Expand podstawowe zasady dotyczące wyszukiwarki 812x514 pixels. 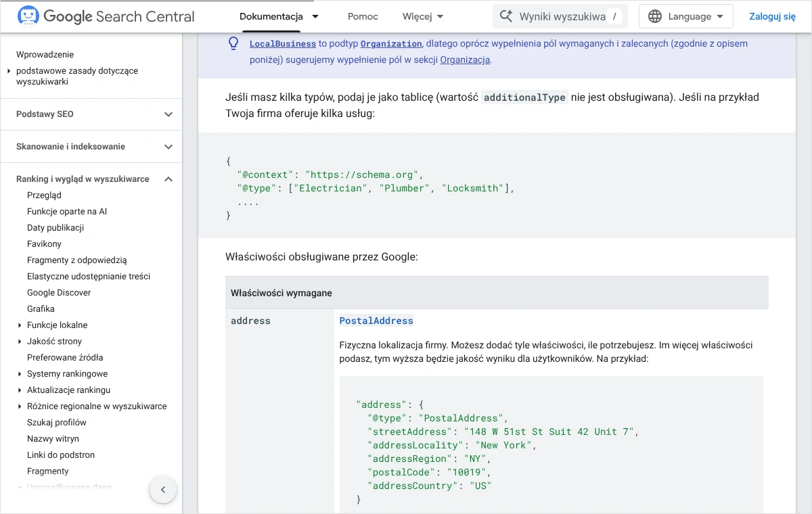pyautogui.click(x=9, y=71)
